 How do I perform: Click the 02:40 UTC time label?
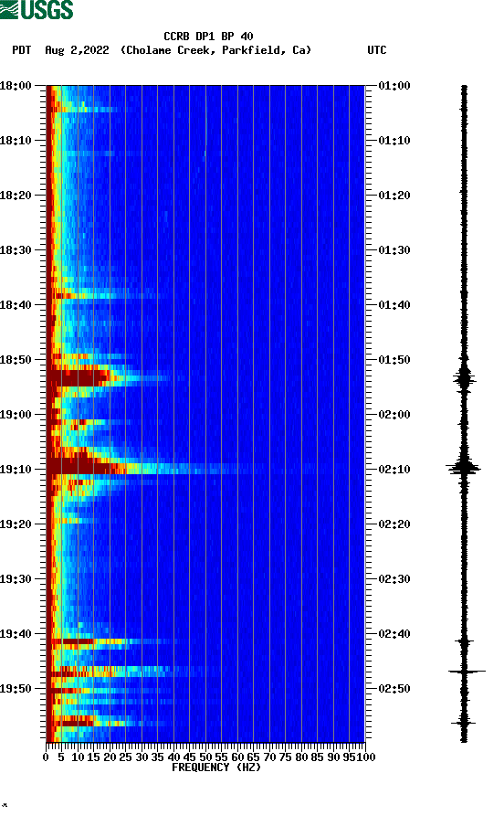coord(394,634)
